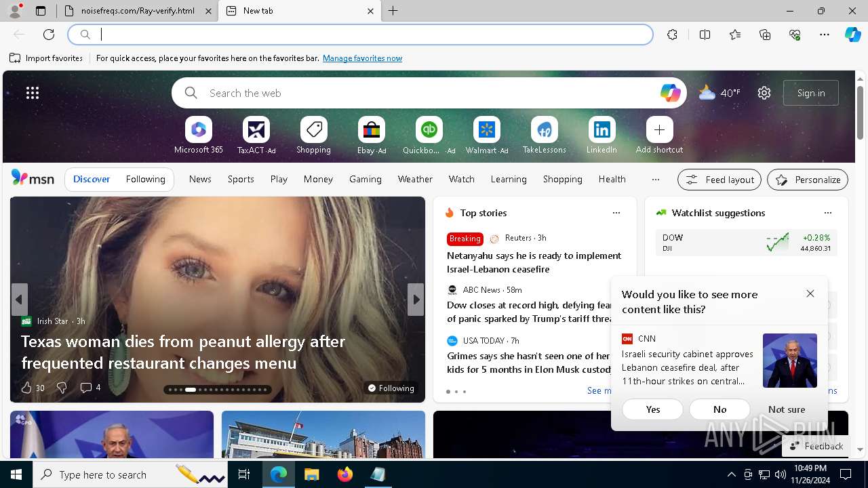Click Import favorites
Viewport: 868px width, 488px height.
pyautogui.click(x=46, y=58)
